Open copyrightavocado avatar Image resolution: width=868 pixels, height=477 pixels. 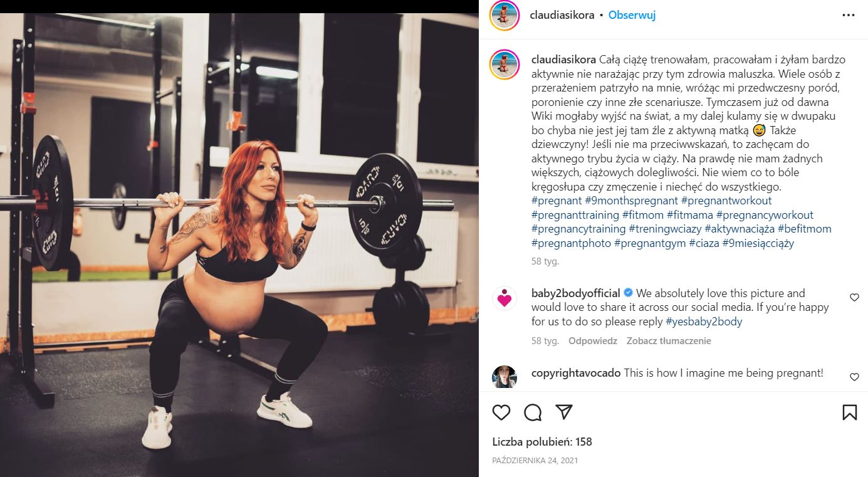(x=505, y=377)
